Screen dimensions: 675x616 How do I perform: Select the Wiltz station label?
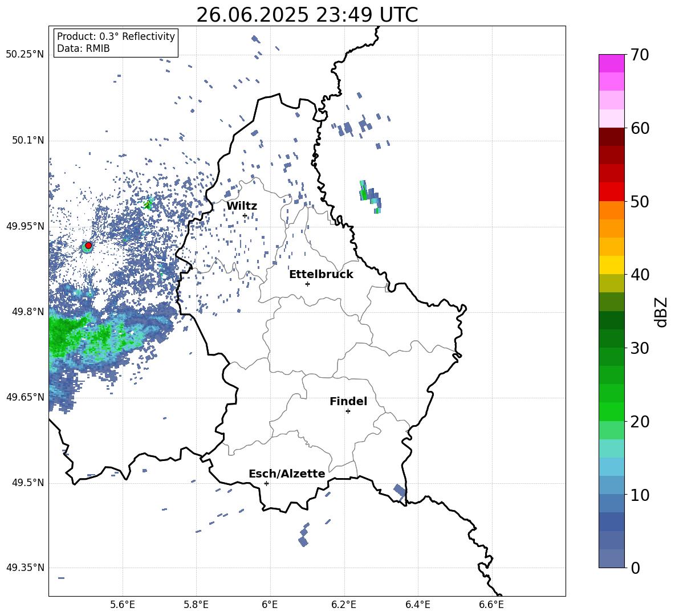click(x=242, y=206)
